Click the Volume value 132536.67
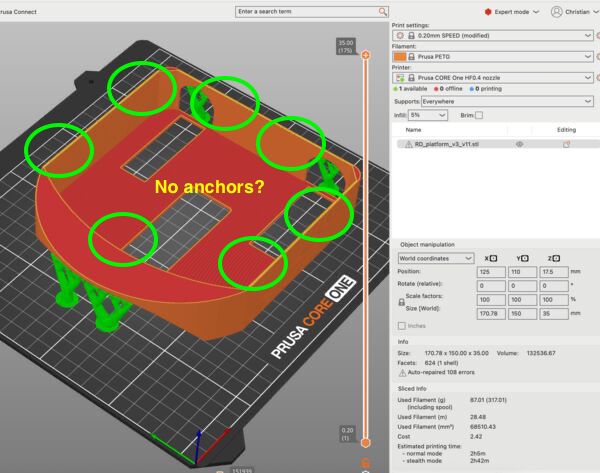This screenshot has width=600, height=473. click(x=541, y=353)
